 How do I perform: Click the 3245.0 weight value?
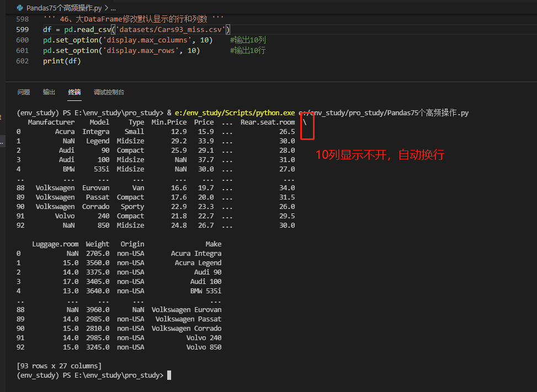coord(98,347)
